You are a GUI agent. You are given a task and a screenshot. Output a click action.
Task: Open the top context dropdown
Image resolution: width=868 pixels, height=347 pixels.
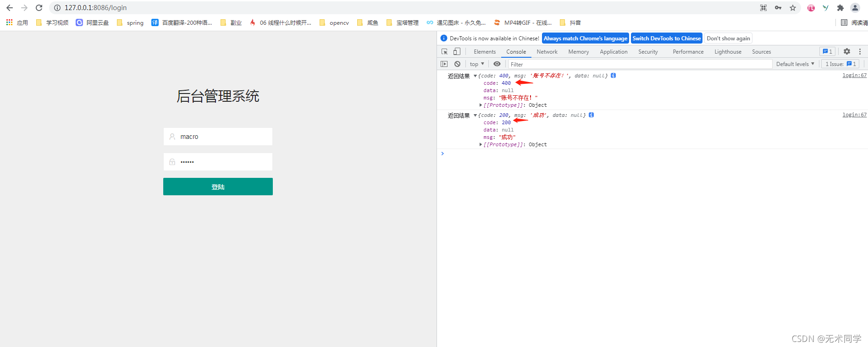pyautogui.click(x=477, y=64)
